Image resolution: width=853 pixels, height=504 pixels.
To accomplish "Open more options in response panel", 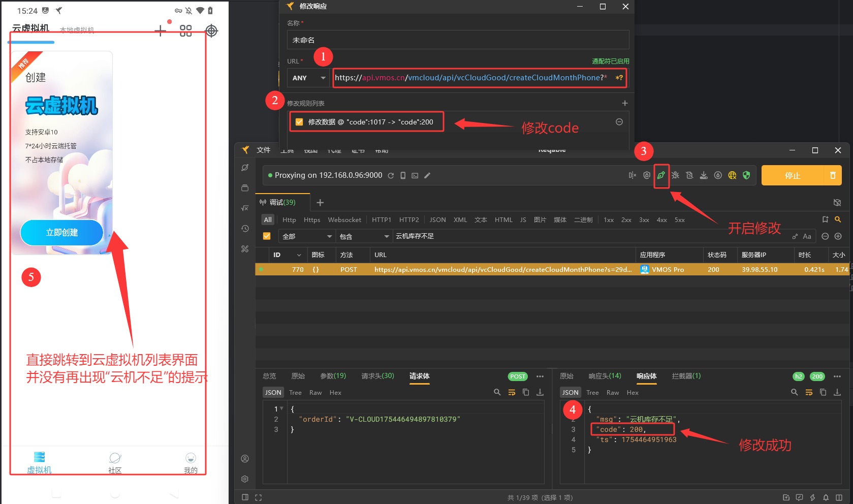I will coord(837,376).
